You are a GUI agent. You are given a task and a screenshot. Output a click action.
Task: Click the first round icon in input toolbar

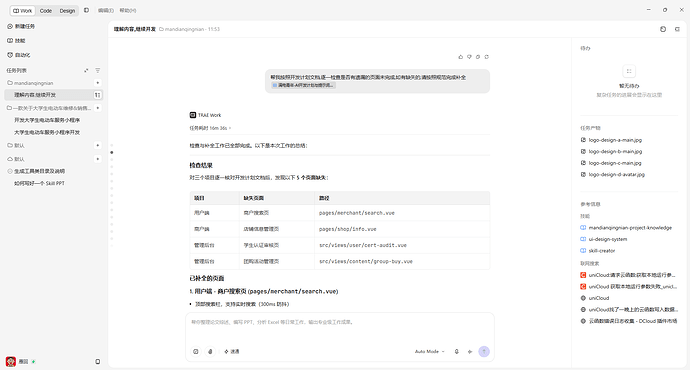point(196,352)
